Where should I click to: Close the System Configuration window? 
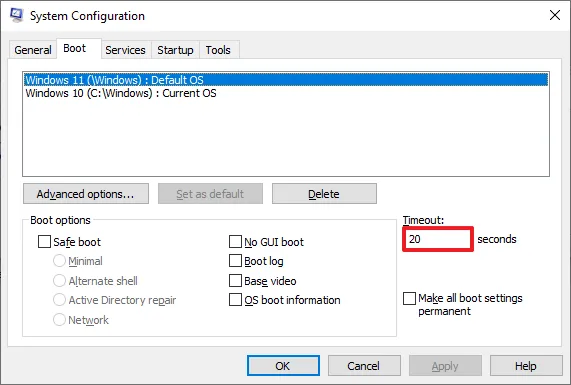[x=555, y=15]
